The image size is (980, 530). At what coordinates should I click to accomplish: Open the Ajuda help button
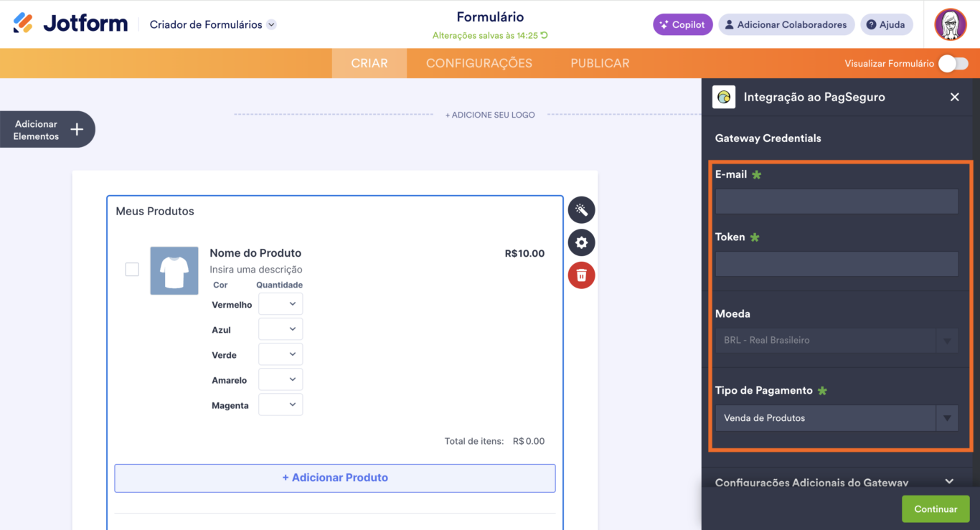(x=886, y=24)
